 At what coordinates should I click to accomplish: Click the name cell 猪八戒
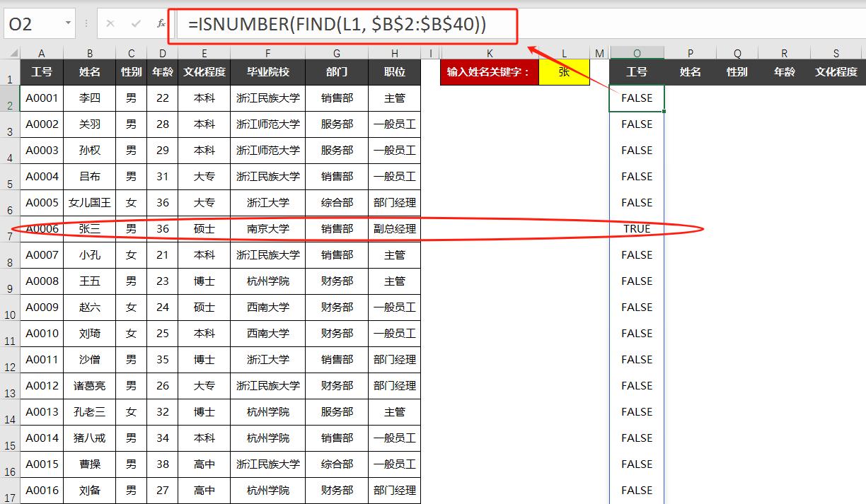tap(90, 438)
